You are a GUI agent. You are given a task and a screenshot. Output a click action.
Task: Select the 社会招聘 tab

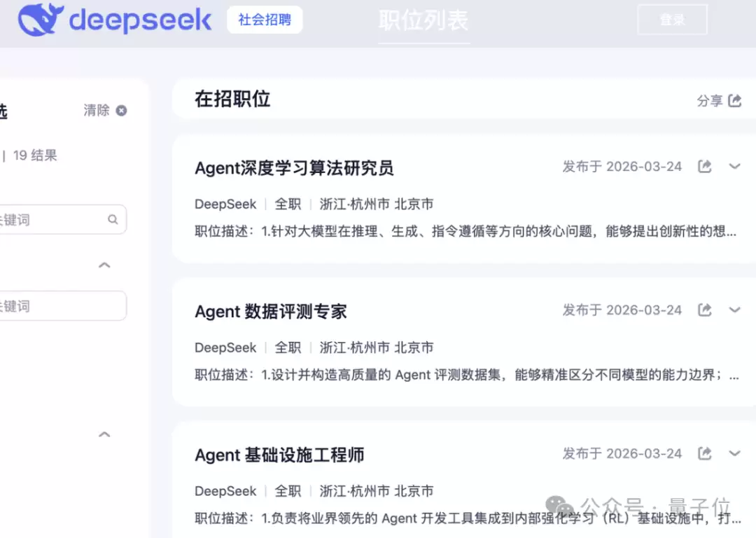click(x=265, y=20)
